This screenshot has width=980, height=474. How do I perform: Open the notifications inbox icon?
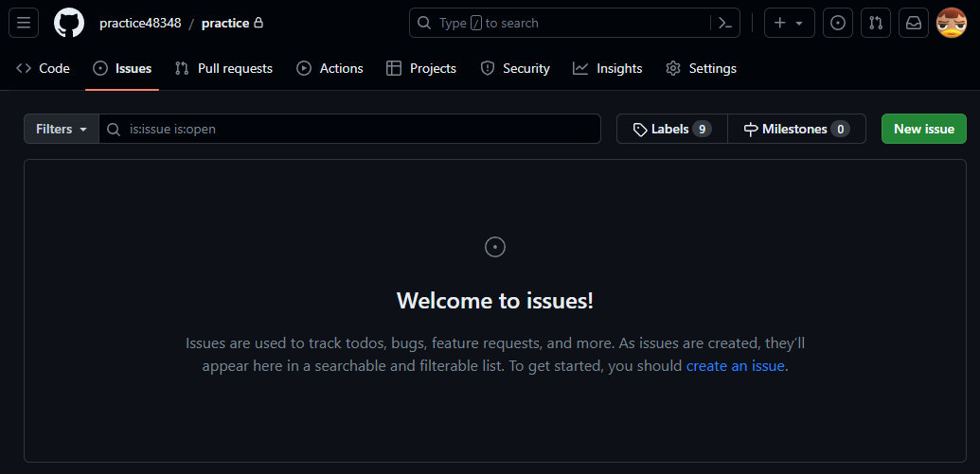pyautogui.click(x=914, y=23)
